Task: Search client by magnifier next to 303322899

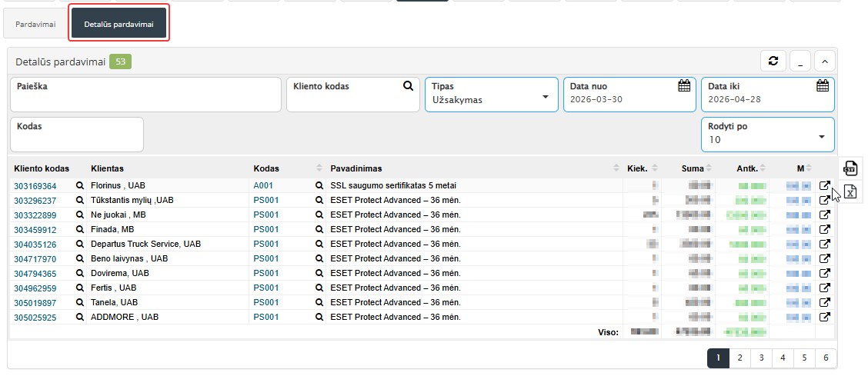Action: (x=80, y=215)
